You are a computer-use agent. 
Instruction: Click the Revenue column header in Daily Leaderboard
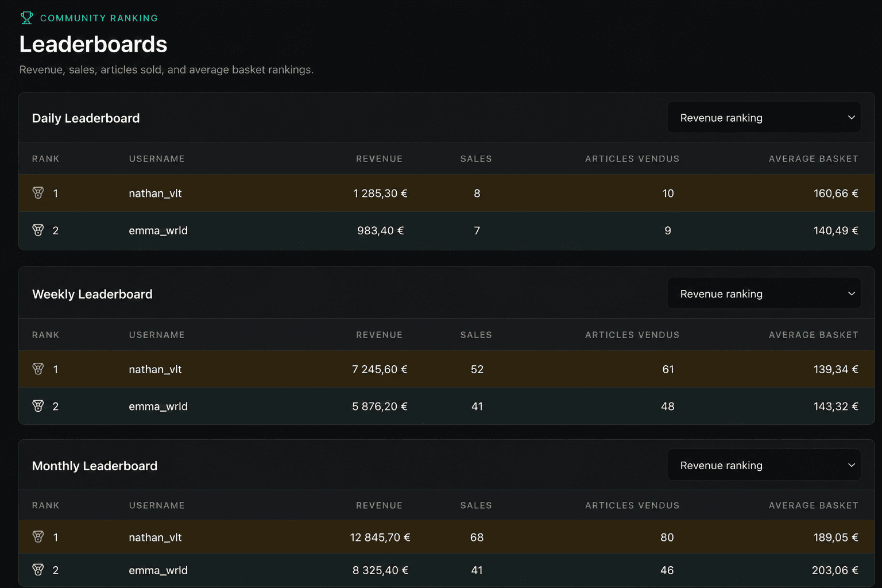coord(379,158)
